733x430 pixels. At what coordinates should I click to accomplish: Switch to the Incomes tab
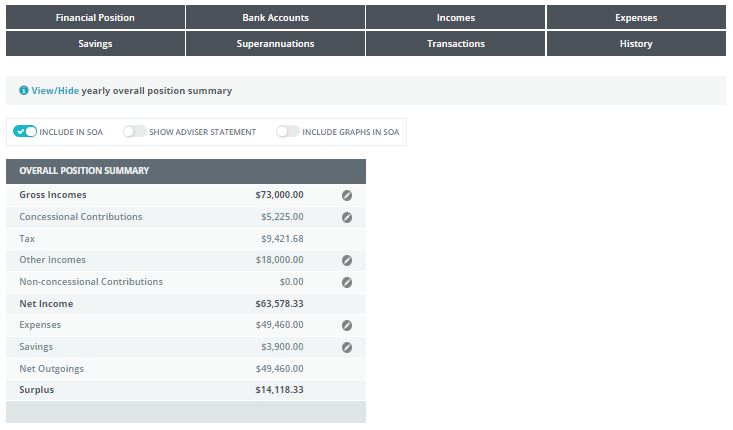[456, 17]
